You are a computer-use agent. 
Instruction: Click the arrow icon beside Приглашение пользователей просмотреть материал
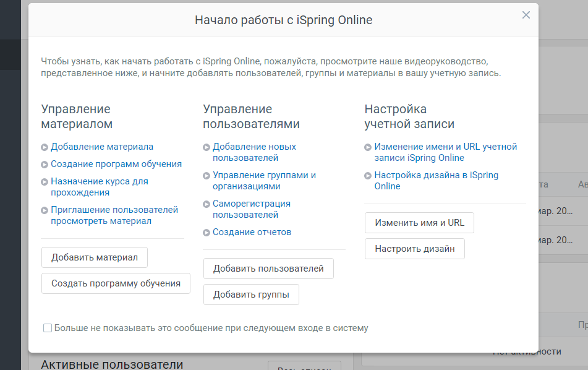coord(43,210)
